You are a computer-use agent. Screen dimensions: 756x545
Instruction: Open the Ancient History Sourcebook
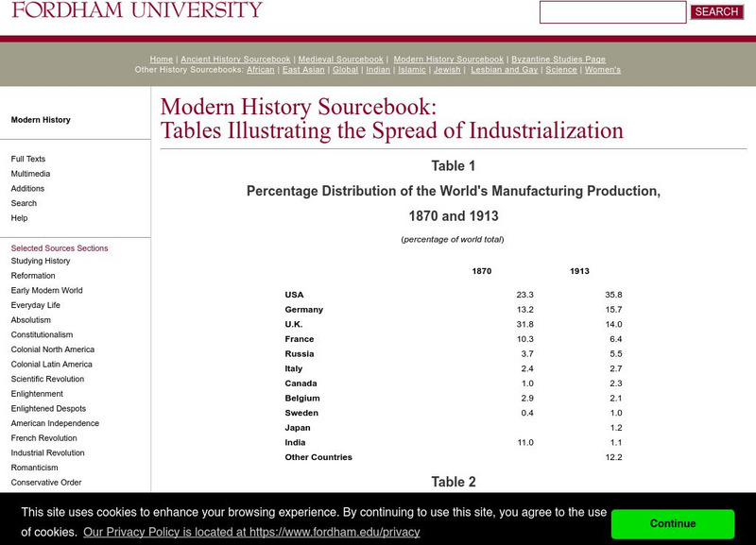237,59
